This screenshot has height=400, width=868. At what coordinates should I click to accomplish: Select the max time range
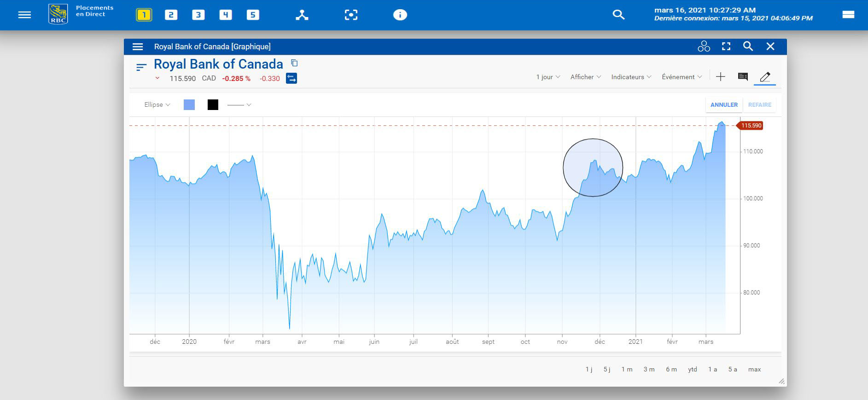(x=754, y=370)
